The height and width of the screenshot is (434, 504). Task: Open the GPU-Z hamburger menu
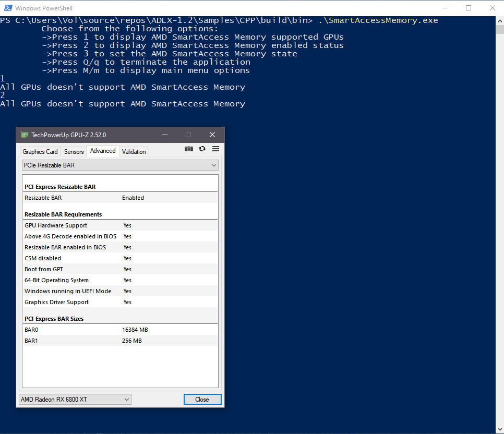(x=215, y=149)
